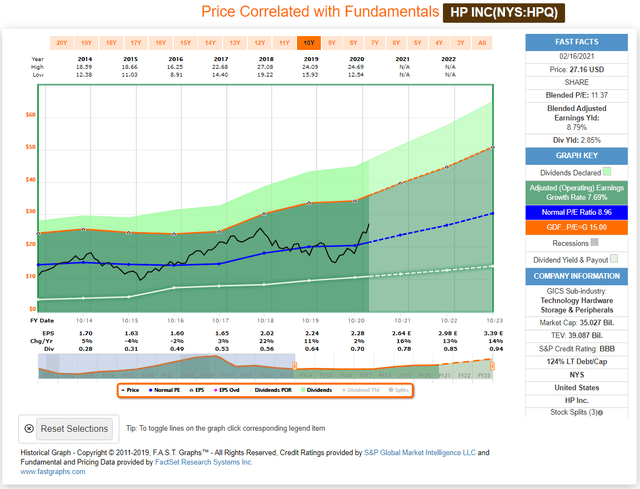Image resolution: width=640 pixels, height=489 pixels.
Task: Toggle the Dividends legend item
Action: tap(316, 390)
